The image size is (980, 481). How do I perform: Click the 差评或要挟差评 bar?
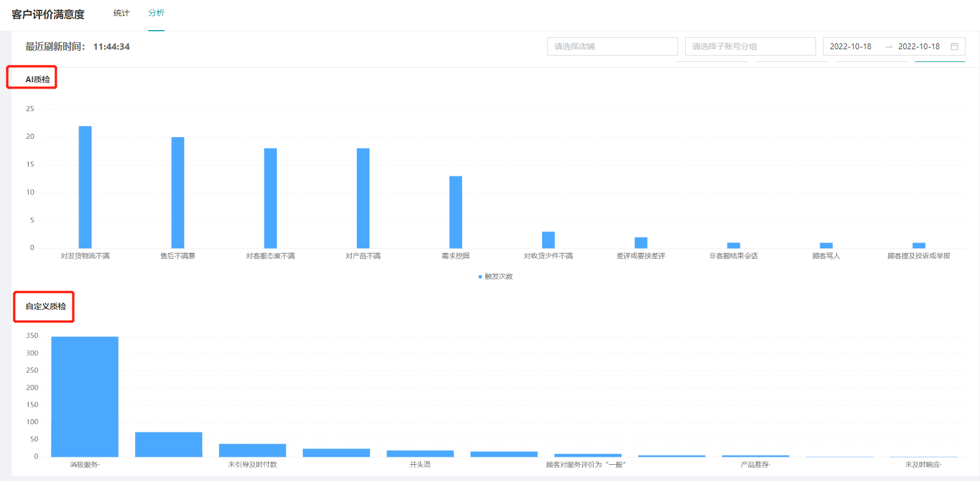(641, 243)
